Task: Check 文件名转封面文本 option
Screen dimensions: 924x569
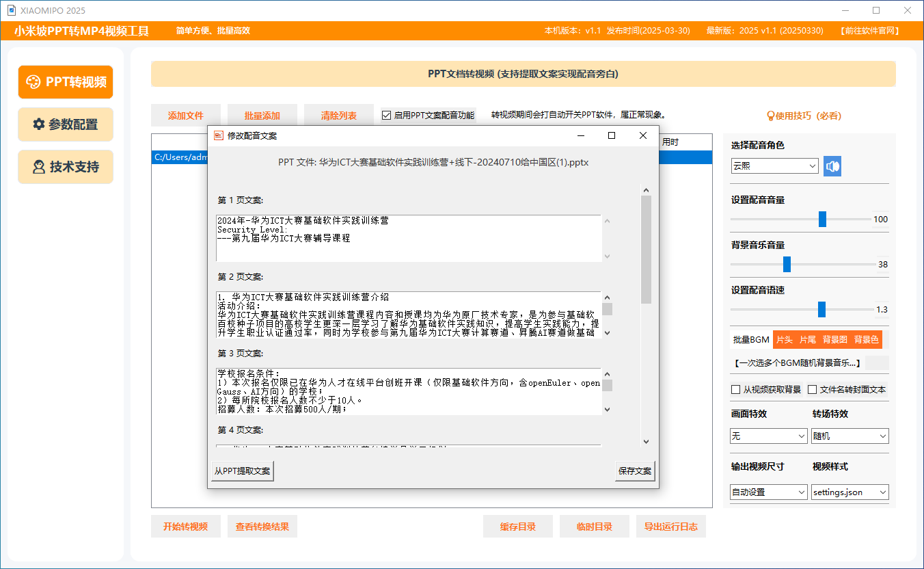Action: pos(813,390)
